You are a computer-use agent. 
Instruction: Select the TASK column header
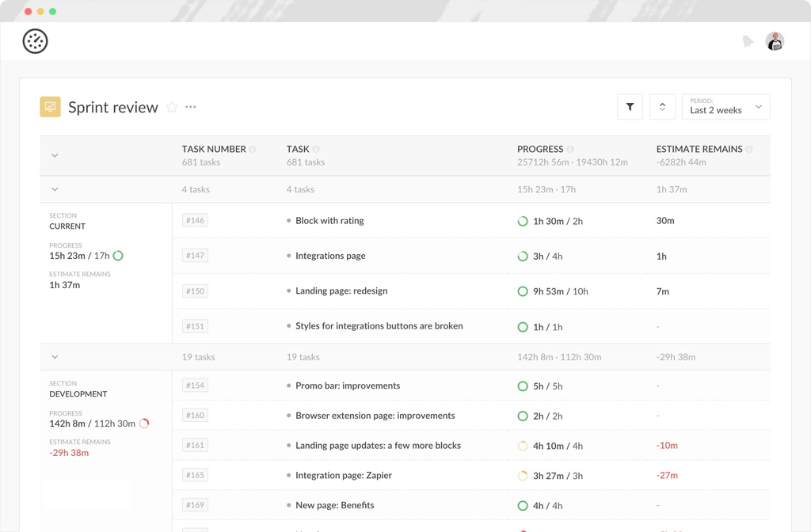click(298, 148)
